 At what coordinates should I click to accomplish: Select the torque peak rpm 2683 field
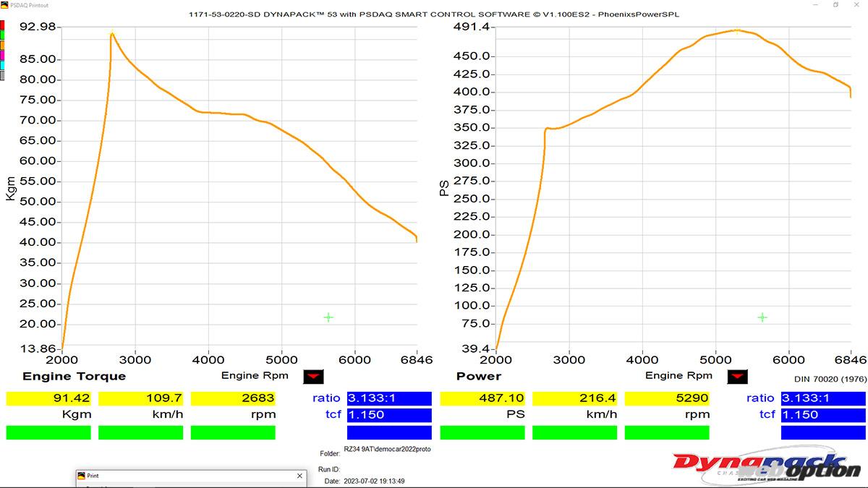point(233,398)
